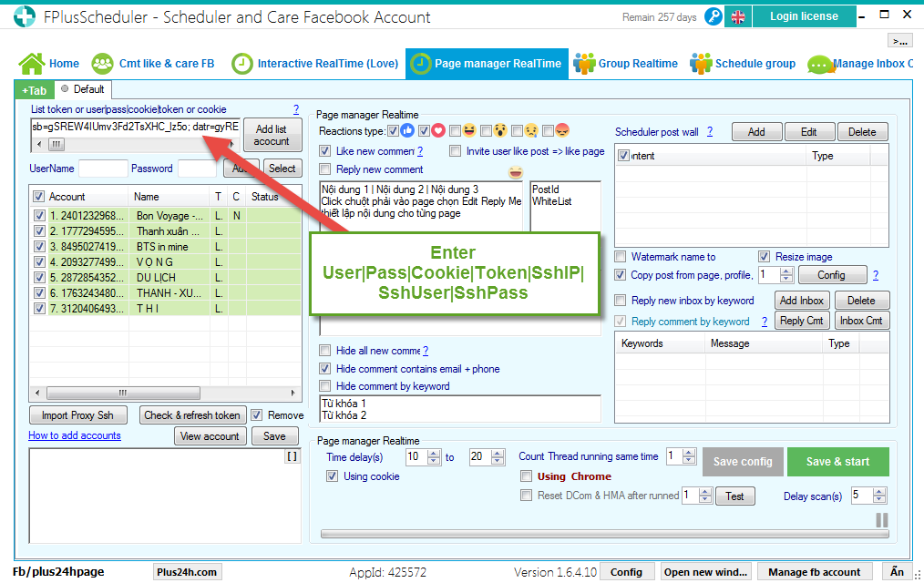Select the Wow reaction icon
The height and width of the screenshot is (583, 924).
(x=500, y=131)
